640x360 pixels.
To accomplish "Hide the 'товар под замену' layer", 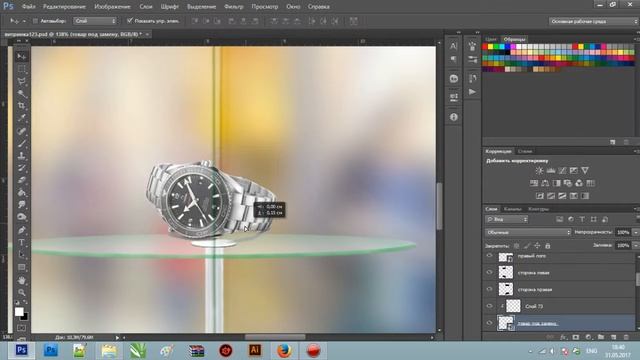I will pos(489,323).
